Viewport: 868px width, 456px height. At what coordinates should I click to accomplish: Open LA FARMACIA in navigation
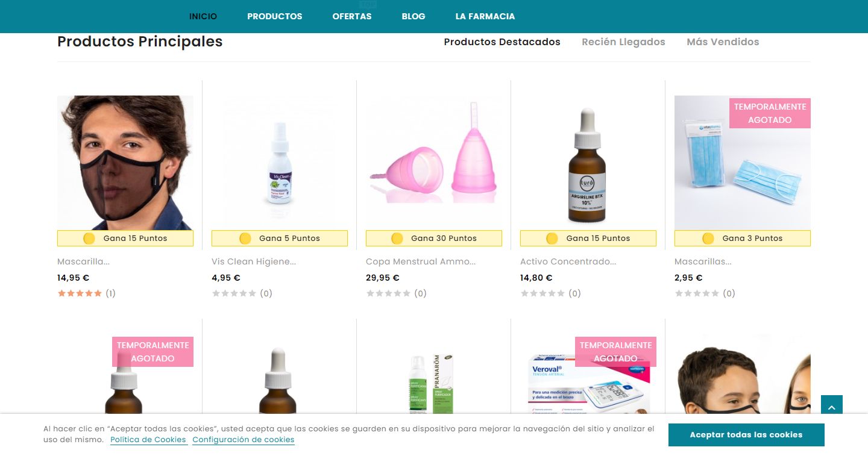[485, 16]
